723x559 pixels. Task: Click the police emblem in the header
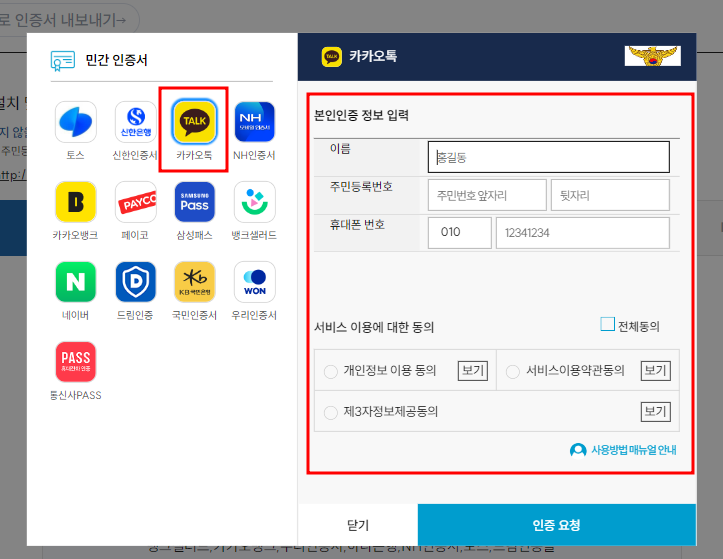coord(652,56)
